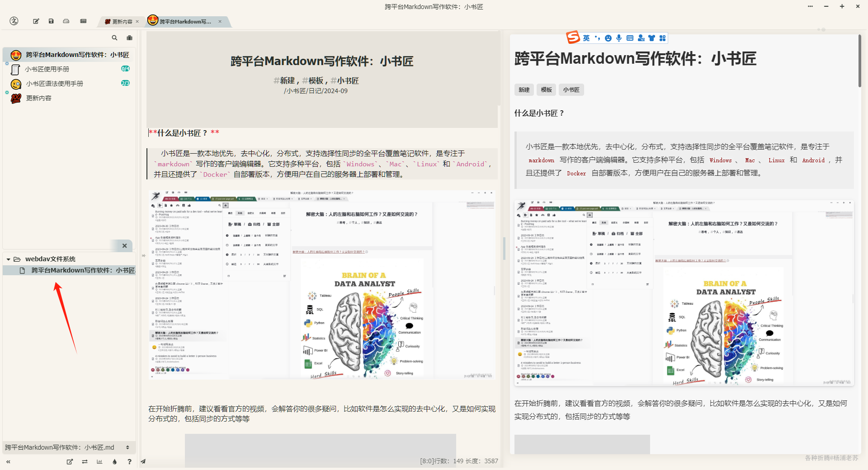Toggle Sogou punctuation mode button
The width and height of the screenshot is (868, 470).
coord(597,38)
